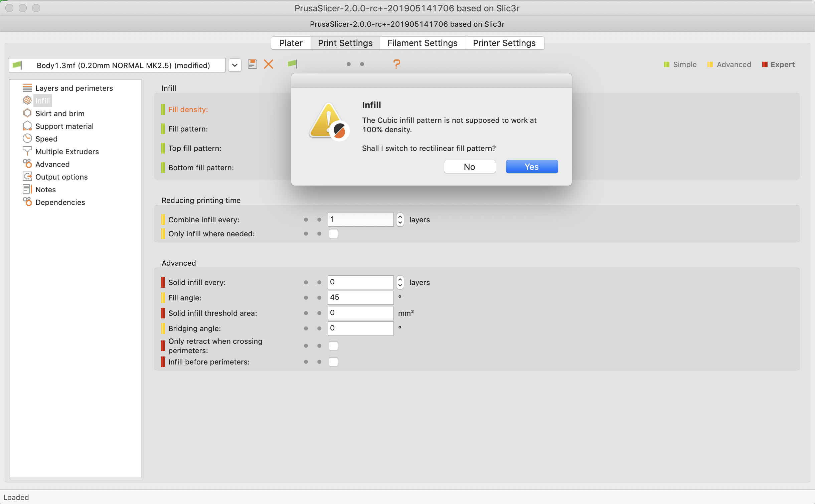Click the Solid infill threshold area field
The height and width of the screenshot is (504, 815).
coord(360,313)
